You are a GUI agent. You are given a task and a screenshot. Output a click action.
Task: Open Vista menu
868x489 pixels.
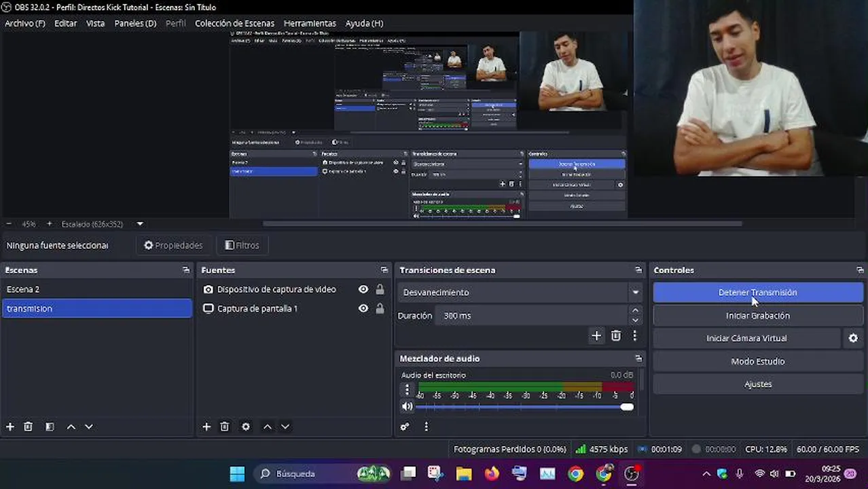pos(96,23)
